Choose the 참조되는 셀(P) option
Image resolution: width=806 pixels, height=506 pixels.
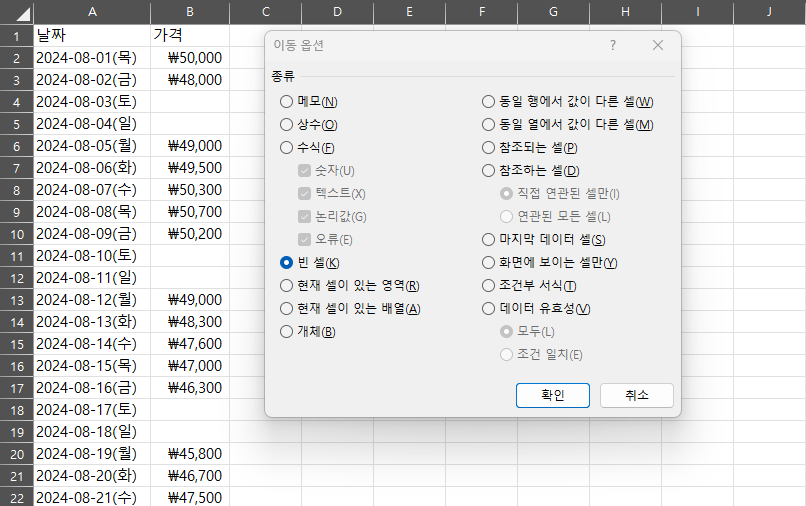point(529,148)
